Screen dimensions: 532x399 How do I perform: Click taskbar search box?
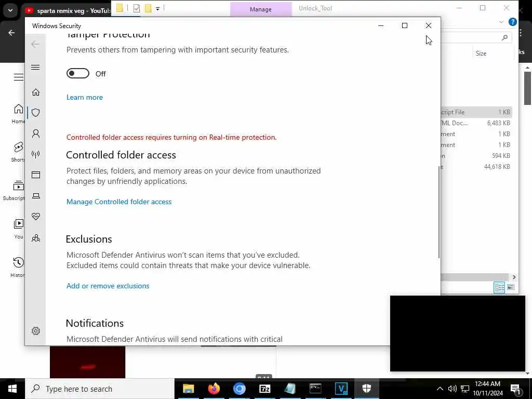(x=100, y=389)
